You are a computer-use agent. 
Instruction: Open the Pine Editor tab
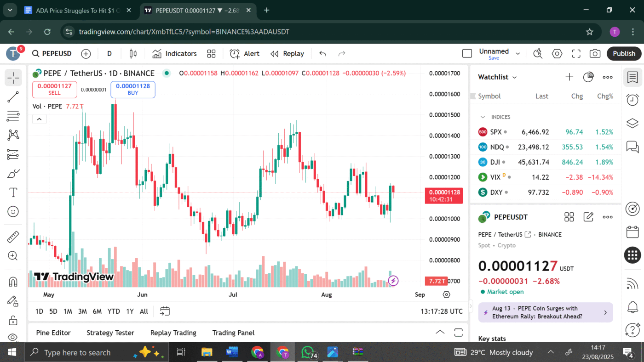point(53,333)
